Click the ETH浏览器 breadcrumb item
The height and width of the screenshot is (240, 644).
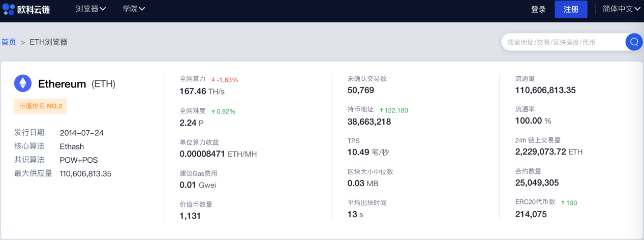(48, 42)
